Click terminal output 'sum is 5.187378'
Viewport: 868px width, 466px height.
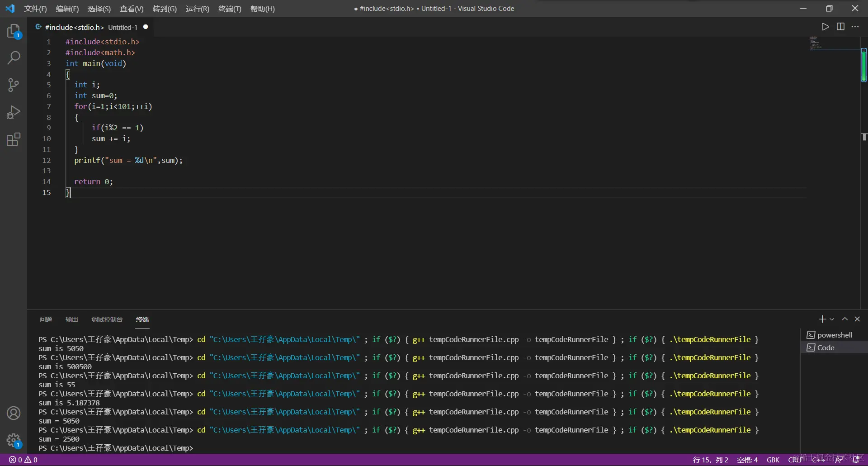coord(69,403)
